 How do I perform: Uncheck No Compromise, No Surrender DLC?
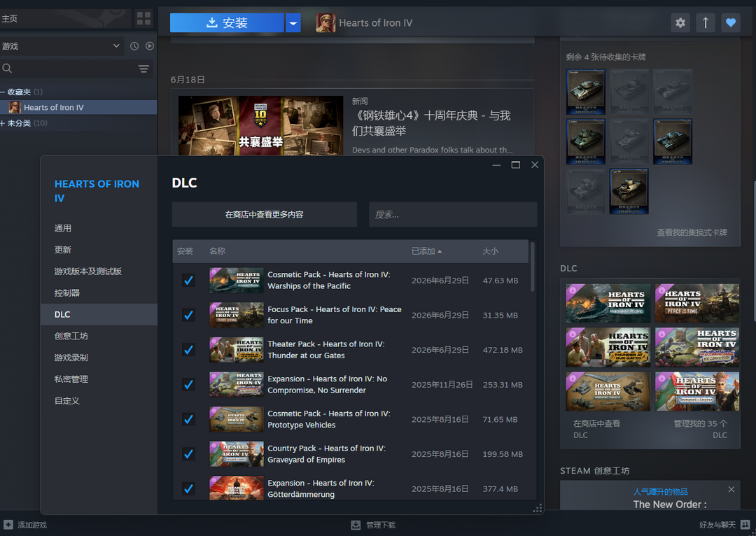[188, 384]
